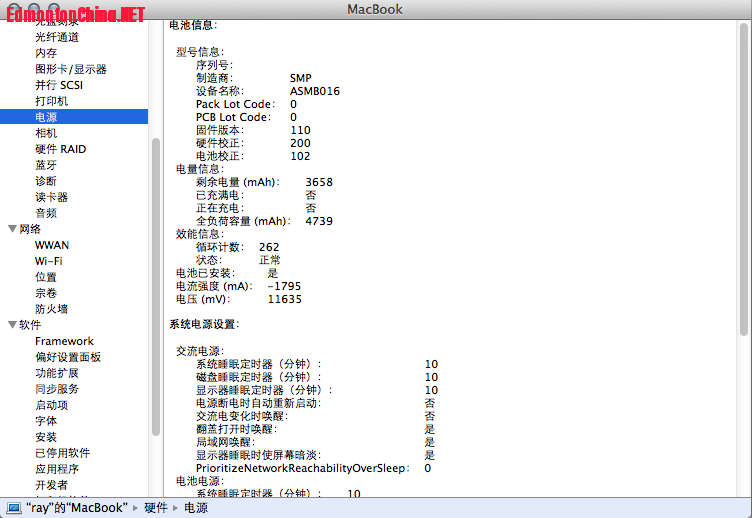
Task: Click the 局域网唤醒 label
Action: pos(225,442)
